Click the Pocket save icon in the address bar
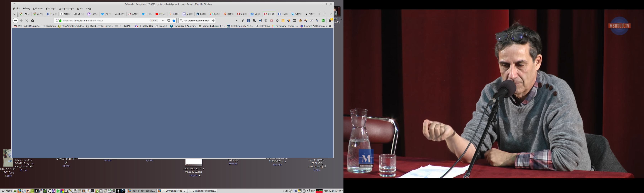Screen dimensions: 644x193 [169, 21]
